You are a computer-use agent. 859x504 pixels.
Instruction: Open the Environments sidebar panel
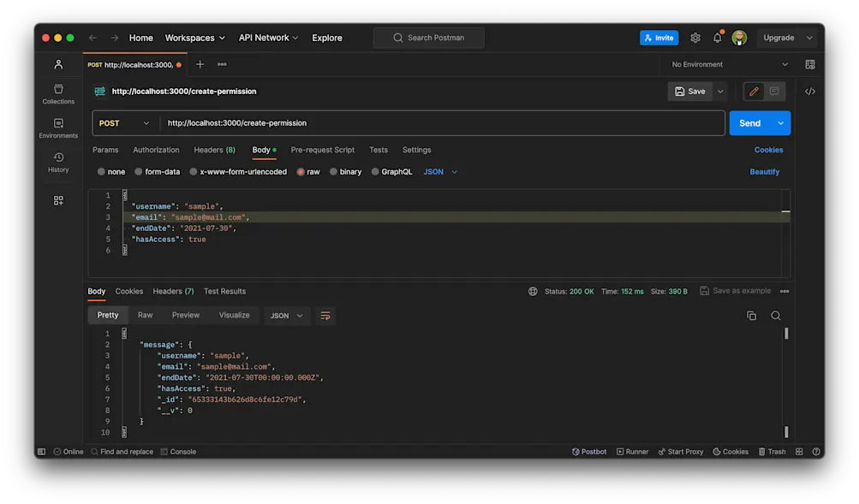tap(57, 128)
